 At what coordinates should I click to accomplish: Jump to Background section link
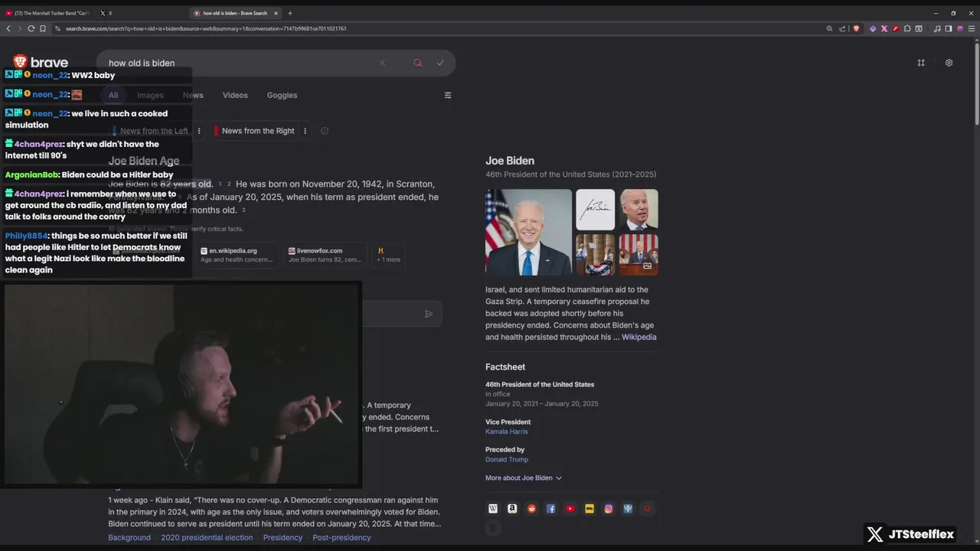(x=129, y=537)
